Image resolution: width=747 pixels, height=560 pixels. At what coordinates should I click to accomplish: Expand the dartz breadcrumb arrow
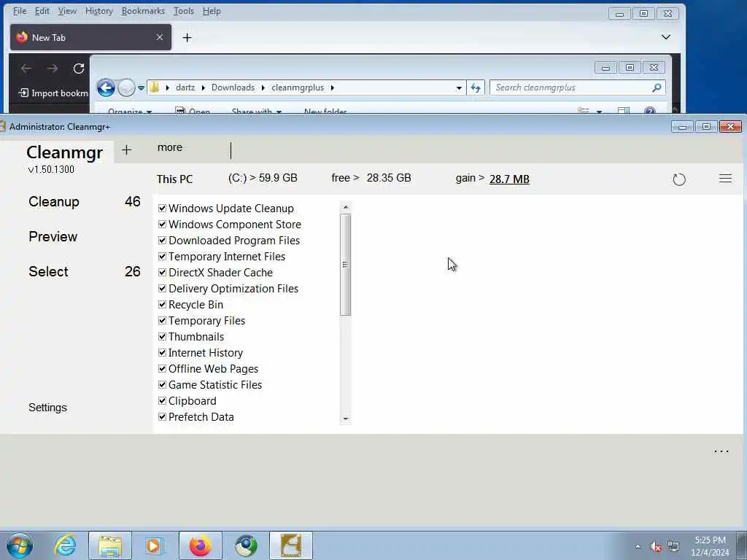point(204,87)
